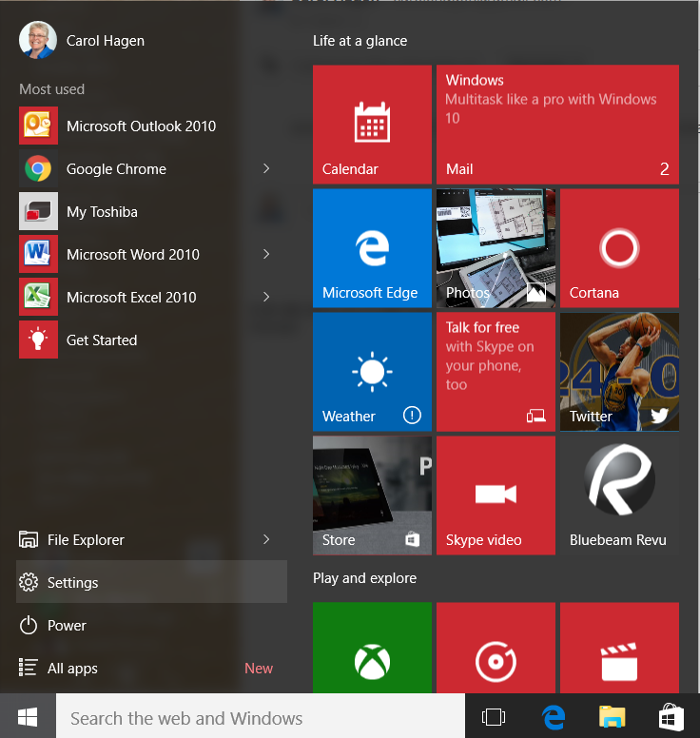Click the Windows Start button
Viewport: 700px width, 738px height.
pyautogui.click(x=28, y=717)
